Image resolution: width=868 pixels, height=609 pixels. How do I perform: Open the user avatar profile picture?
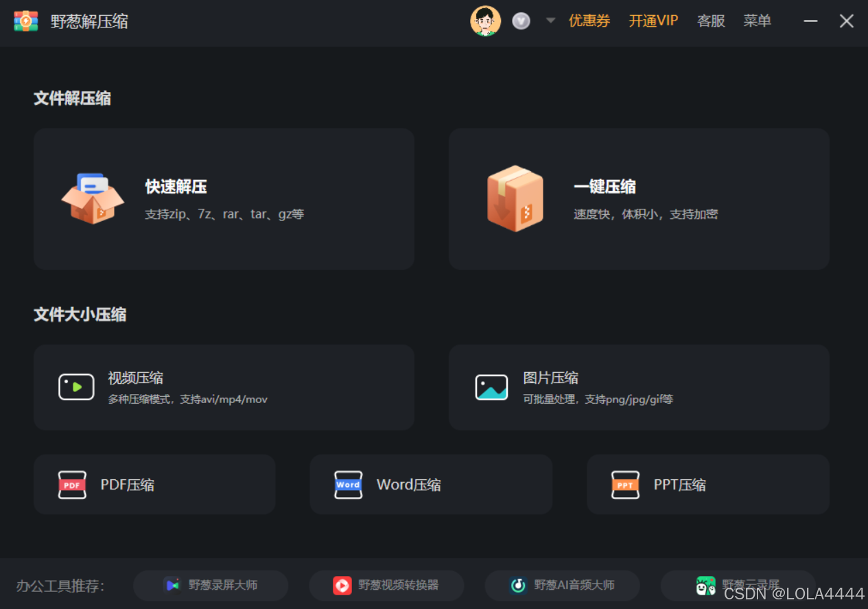coord(485,21)
